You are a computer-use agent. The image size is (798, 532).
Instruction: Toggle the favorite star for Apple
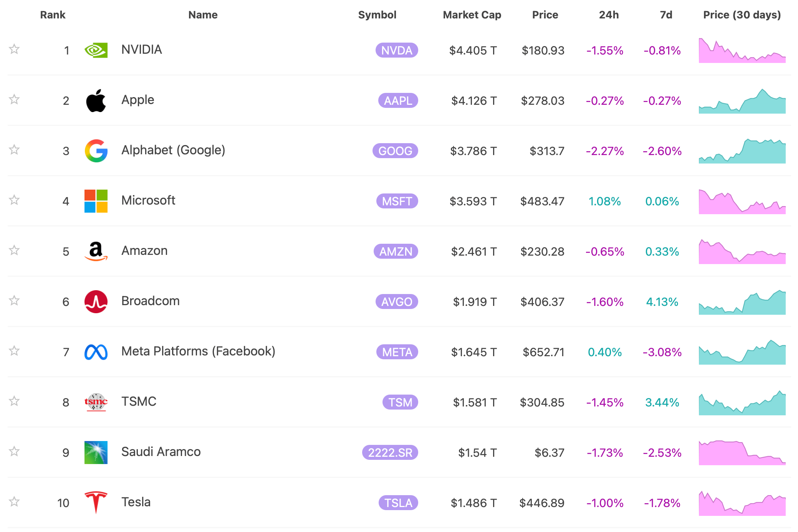14,100
